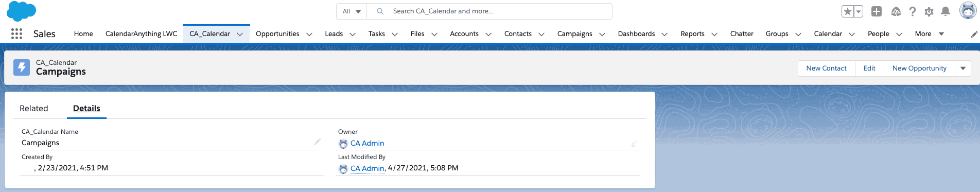The width and height of the screenshot is (980, 192).
Task: Switch to the Details tab
Action: point(86,109)
